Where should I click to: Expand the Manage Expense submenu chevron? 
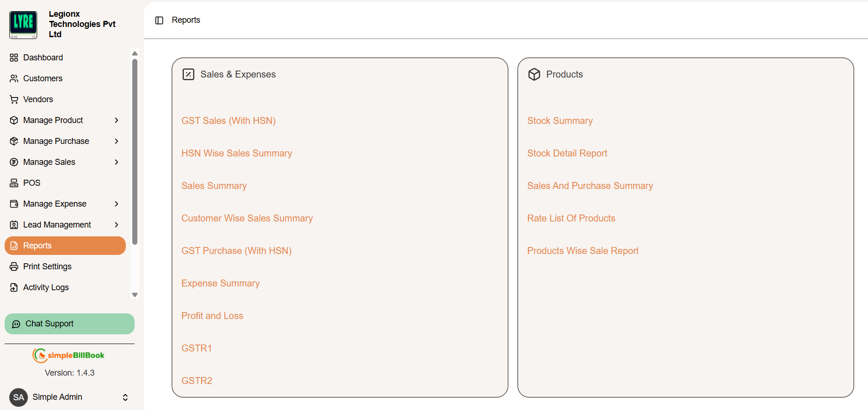point(117,204)
